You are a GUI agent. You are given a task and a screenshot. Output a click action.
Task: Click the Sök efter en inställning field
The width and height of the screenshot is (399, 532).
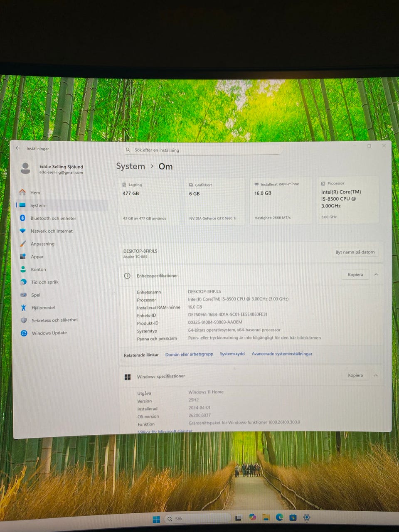204,150
